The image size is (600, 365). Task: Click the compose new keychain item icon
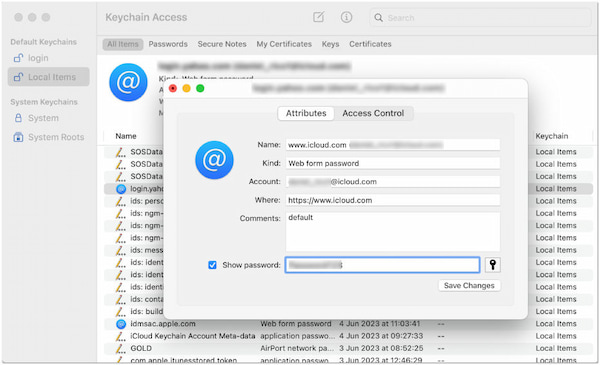[x=318, y=17]
